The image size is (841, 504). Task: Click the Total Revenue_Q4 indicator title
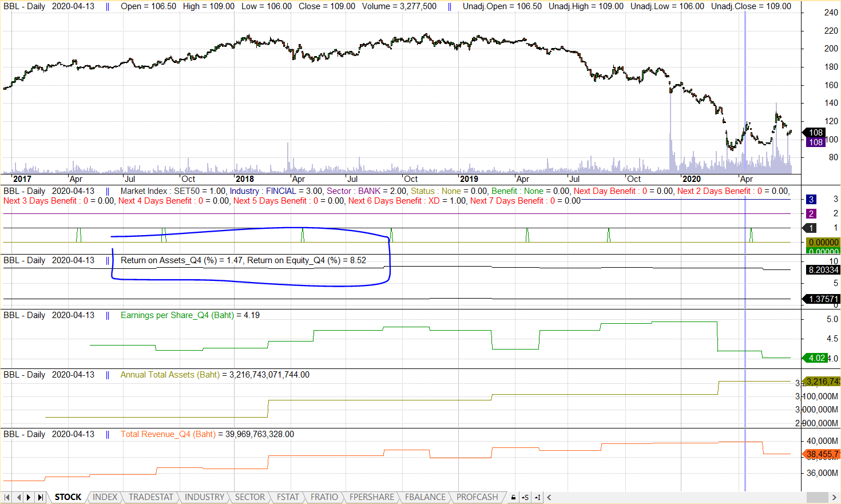pos(168,434)
